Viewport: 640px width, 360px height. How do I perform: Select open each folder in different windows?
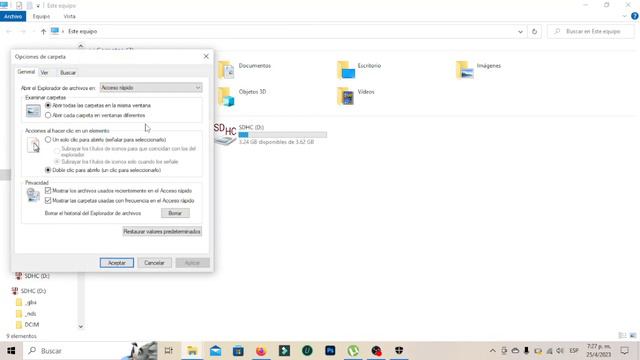[48, 115]
